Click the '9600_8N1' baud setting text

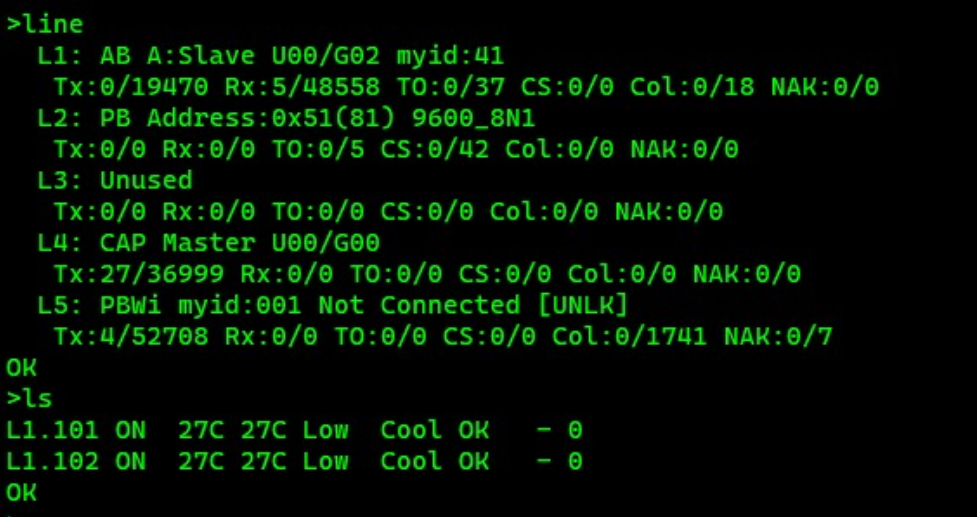473,119
